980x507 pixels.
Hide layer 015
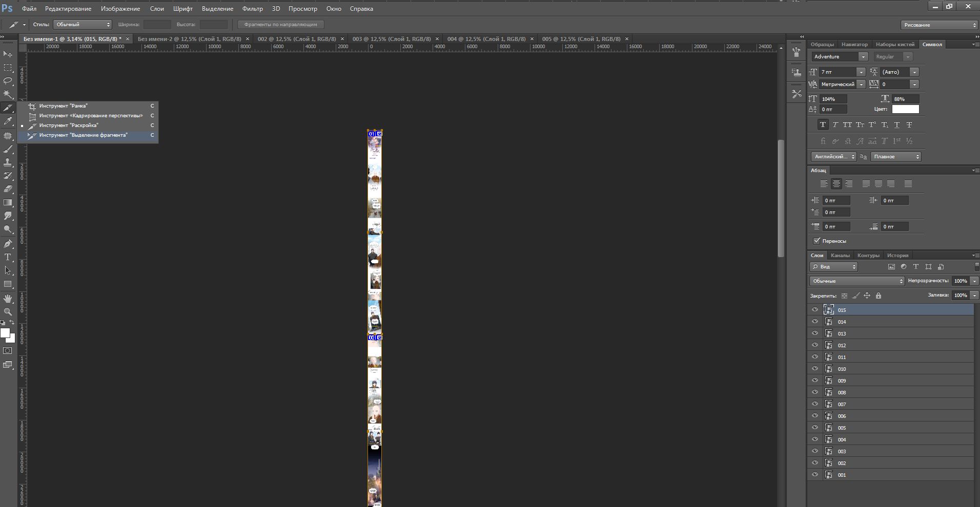tap(815, 309)
